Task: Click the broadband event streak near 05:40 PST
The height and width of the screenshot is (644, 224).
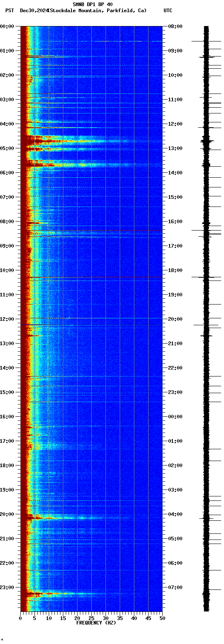Action: (x=91, y=165)
